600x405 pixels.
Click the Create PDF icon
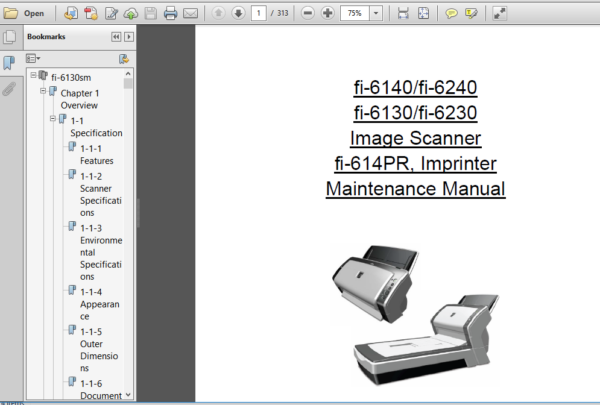click(x=91, y=13)
